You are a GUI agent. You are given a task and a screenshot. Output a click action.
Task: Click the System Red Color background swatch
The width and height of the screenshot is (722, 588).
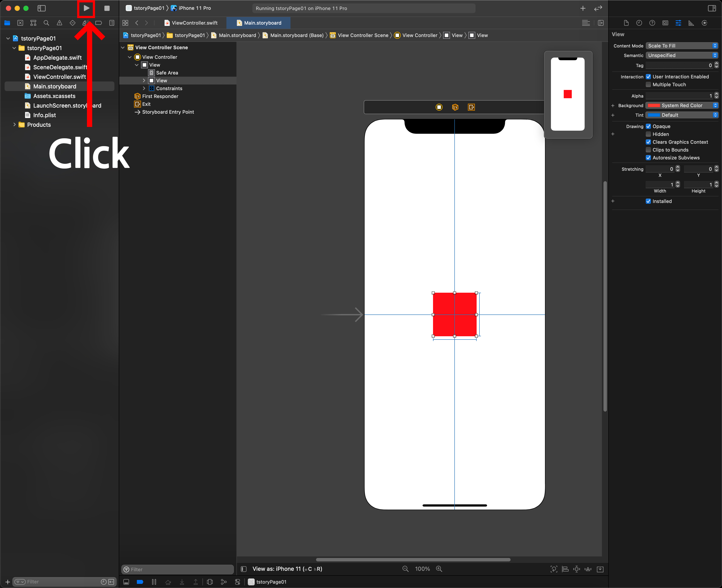pos(654,105)
